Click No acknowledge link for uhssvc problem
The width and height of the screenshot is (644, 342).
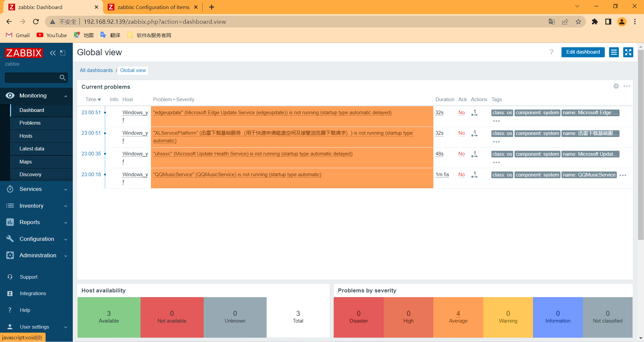pos(462,154)
